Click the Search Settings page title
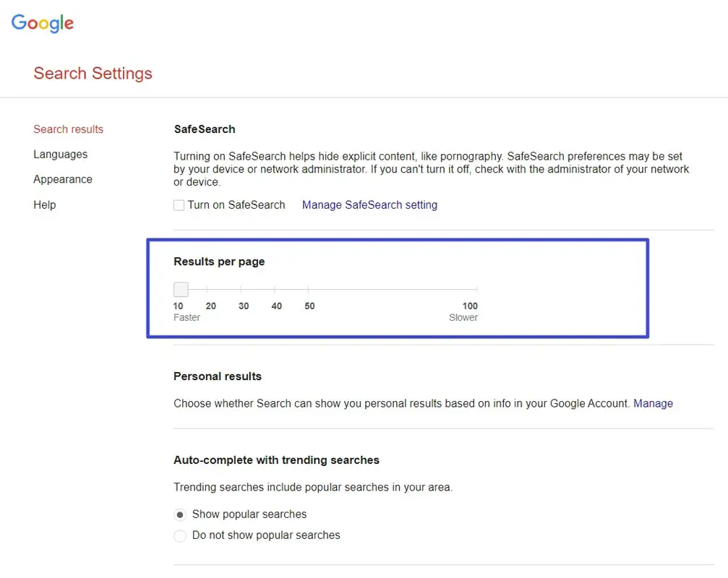728x578 pixels. coord(93,73)
